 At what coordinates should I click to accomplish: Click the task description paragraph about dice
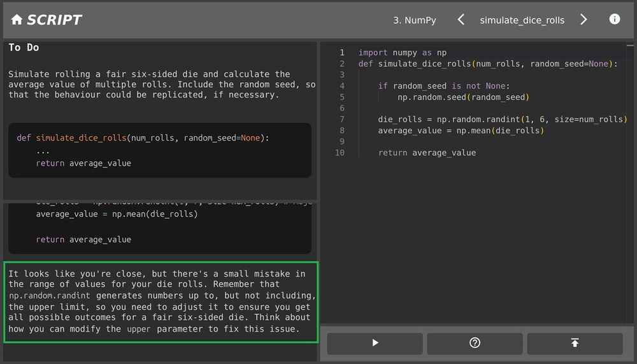pos(162,85)
